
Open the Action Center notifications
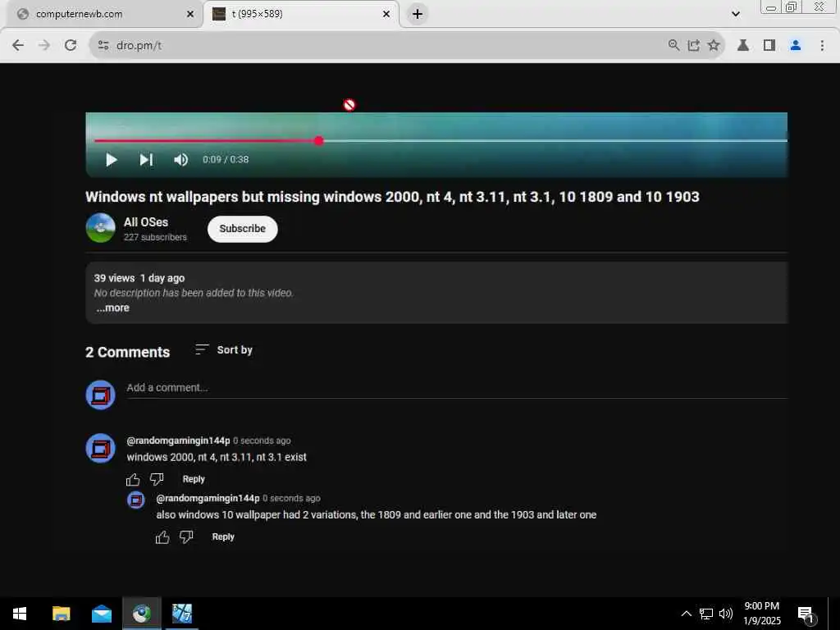807,614
